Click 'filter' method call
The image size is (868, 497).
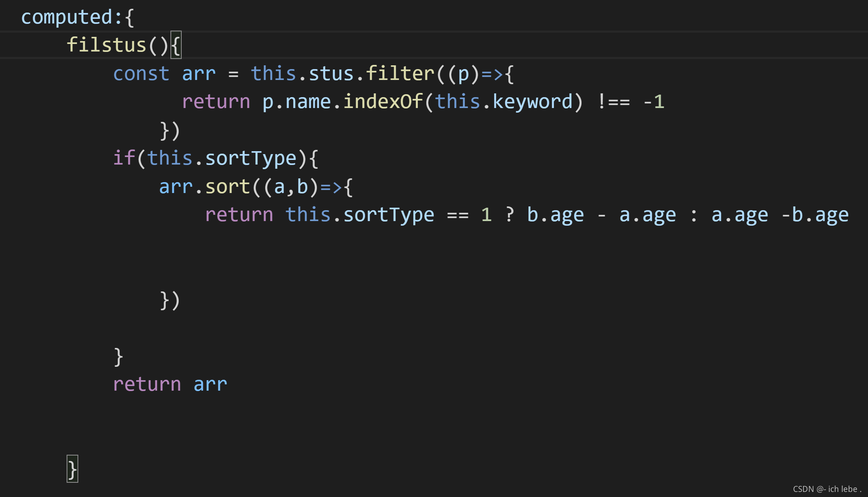point(400,74)
